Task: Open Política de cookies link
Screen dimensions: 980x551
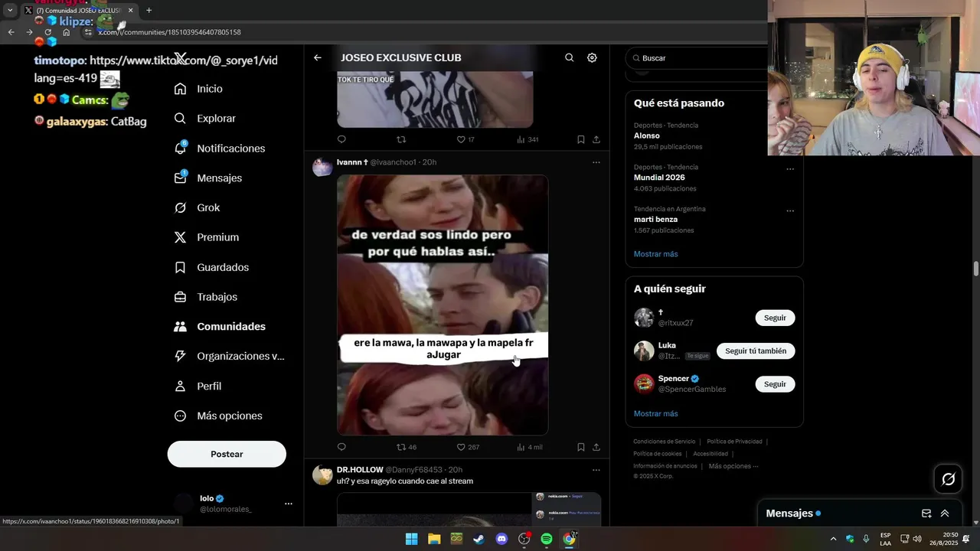Action: click(657, 454)
